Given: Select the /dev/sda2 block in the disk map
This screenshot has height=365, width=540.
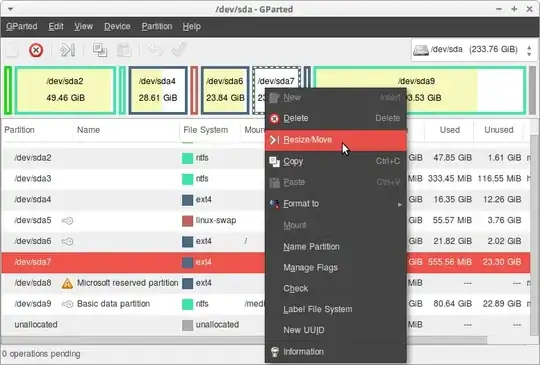Looking at the screenshot, I should pyautogui.click(x=65, y=90).
